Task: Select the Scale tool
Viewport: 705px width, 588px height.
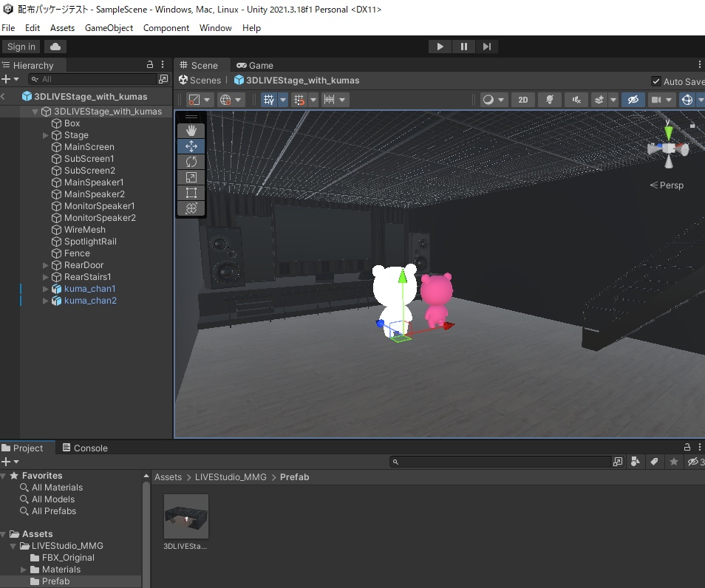Action: click(191, 177)
